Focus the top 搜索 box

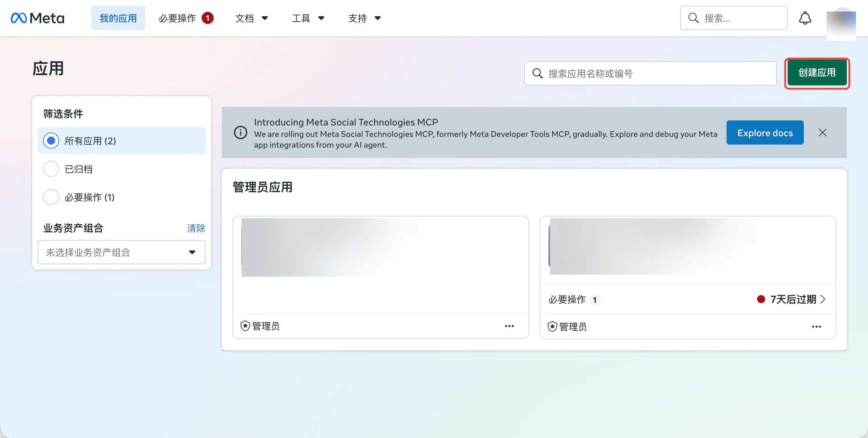(734, 18)
